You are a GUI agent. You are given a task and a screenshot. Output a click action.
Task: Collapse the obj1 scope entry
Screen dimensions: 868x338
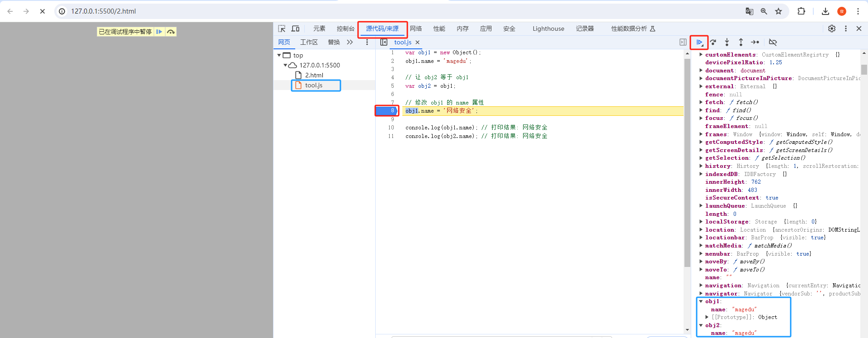pyautogui.click(x=701, y=301)
